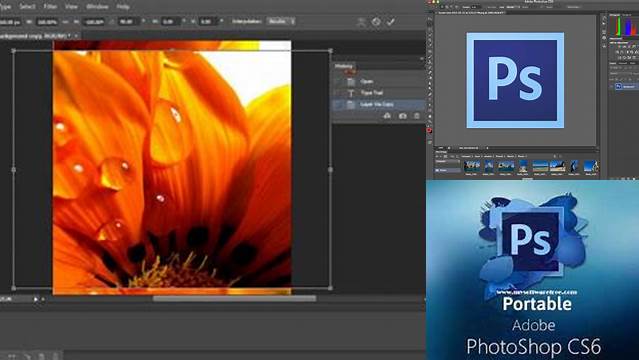Viewport: 639px width, 360px height.
Task: Switch to warp mode icon in options bar
Action: (x=361, y=22)
